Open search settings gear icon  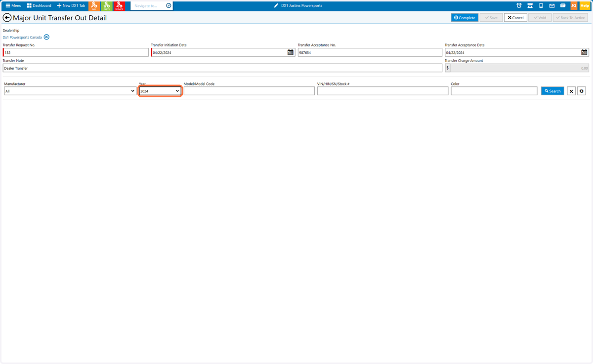[582, 91]
